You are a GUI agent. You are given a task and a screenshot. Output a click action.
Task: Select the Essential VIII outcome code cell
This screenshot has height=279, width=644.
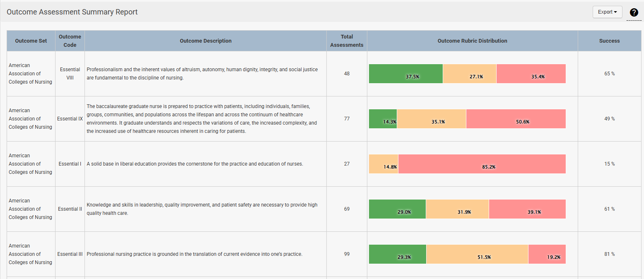pos(70,74)
